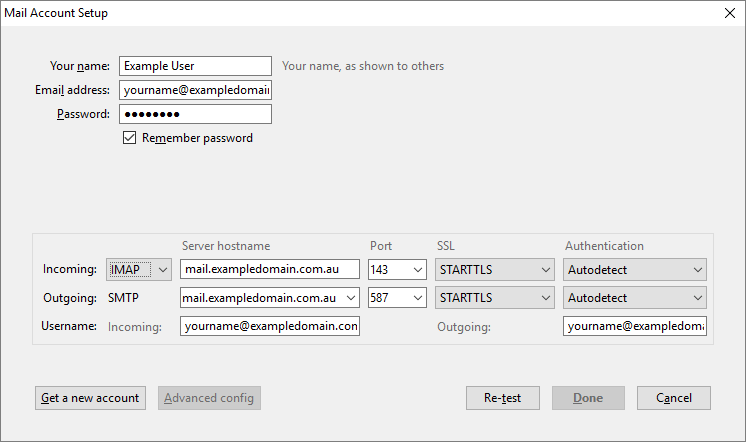The width and height of the screenshot is (746, 442).
Task: Expand the outgoing SMTP server hostname list
Action: 350,298
